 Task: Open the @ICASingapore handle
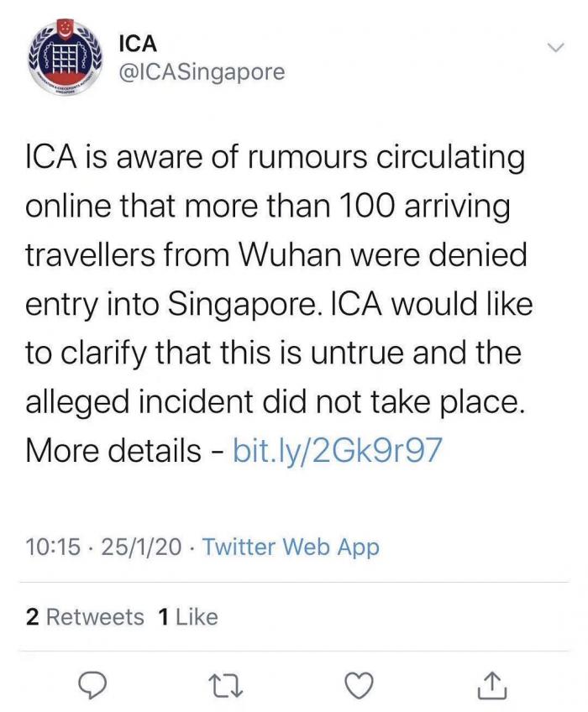point(202,73)
